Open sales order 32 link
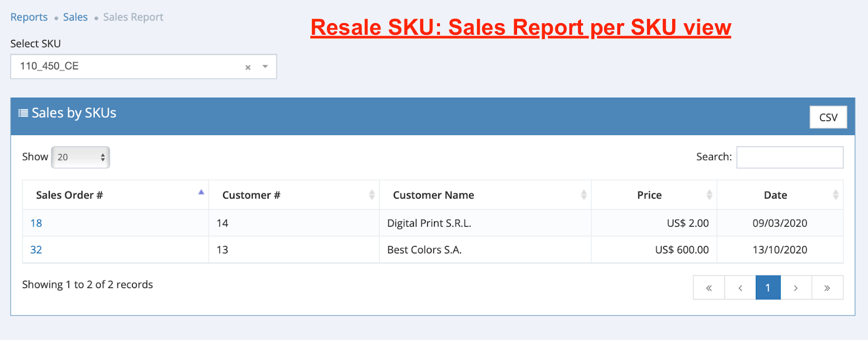The height and width of the screenshot is (340, 868). (36, 249)
